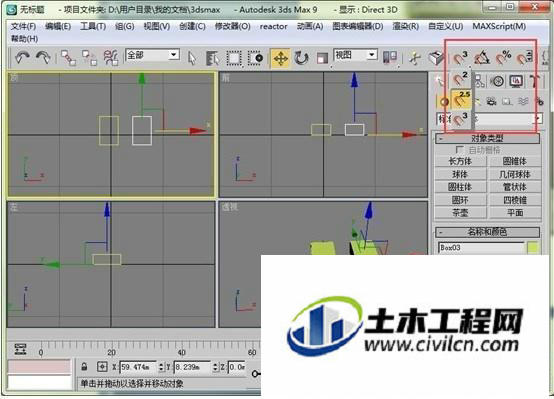The image size is (554, 399).
Task: Click the 几何球体 geosphere button
Action: (x=514, y=174)
